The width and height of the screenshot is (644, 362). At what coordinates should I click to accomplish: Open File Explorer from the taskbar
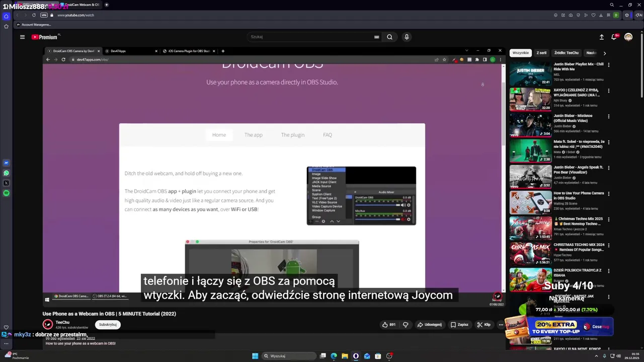(x=345, y=356)
